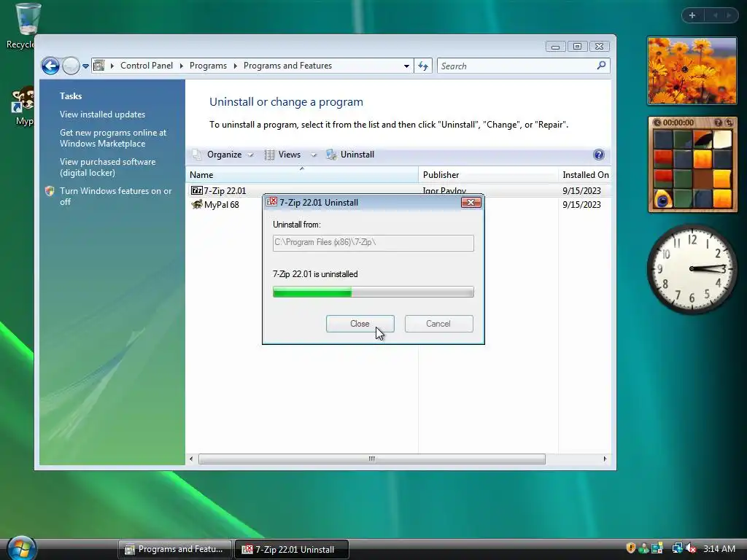Sort the list by the Installed On column
Image resolution: width=747 pixels, height=560 pixels.
click(584, 175)
